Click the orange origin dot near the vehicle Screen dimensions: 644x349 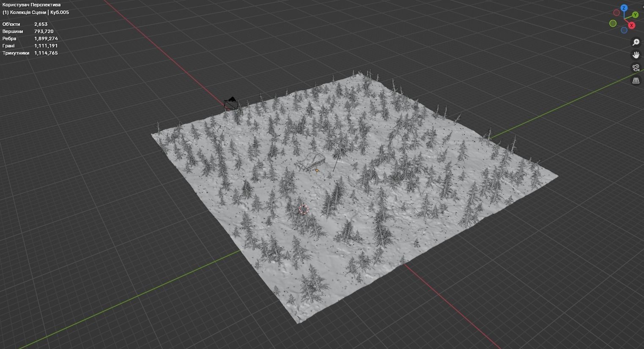317,170
